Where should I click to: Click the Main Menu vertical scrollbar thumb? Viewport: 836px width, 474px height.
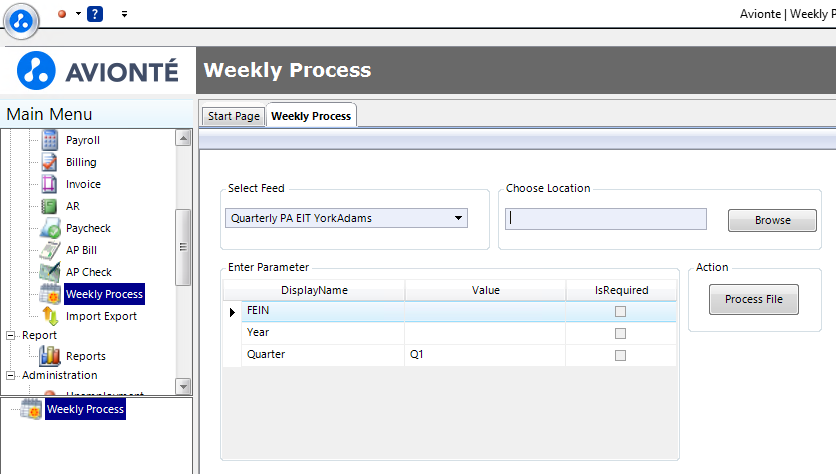(183, 247)
